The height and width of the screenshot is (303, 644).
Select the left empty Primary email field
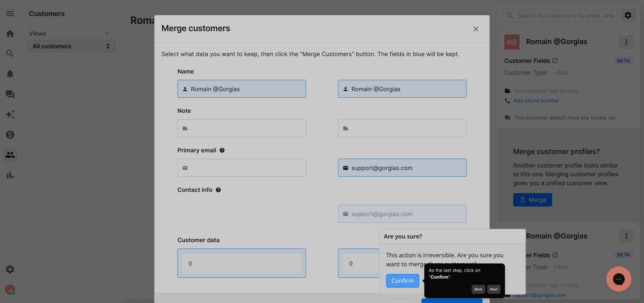[x=242, y=168]
